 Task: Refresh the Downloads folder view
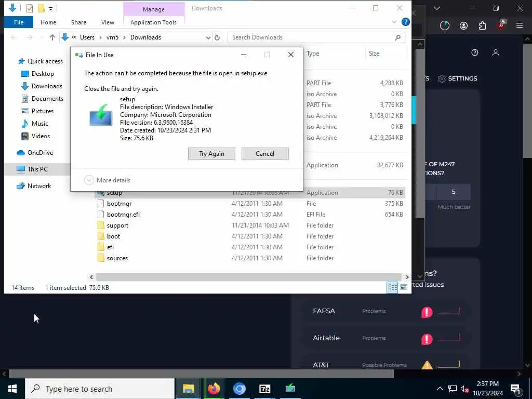point(217,37)
